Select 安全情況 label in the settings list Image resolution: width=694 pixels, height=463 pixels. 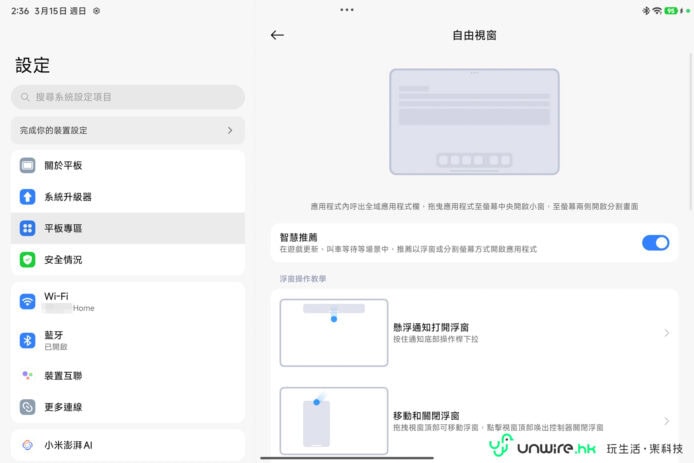pyautogui.click(x=64, y=260)
